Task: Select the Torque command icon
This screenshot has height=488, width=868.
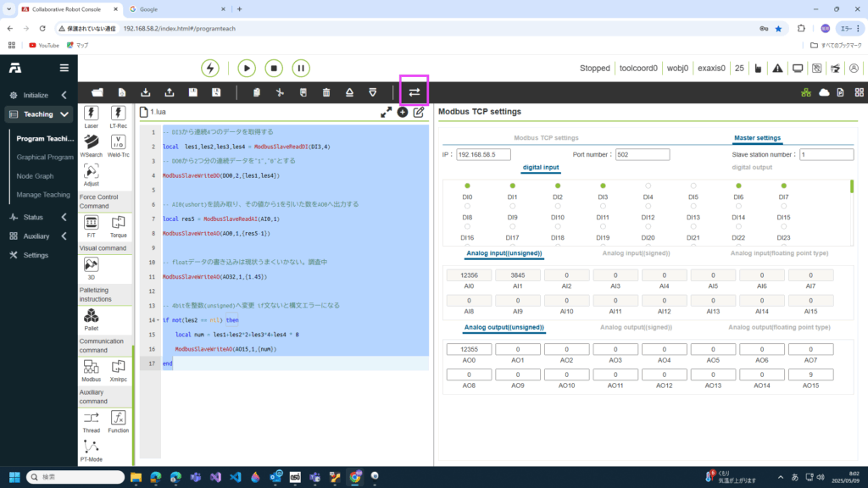Action: pos(118,227)
